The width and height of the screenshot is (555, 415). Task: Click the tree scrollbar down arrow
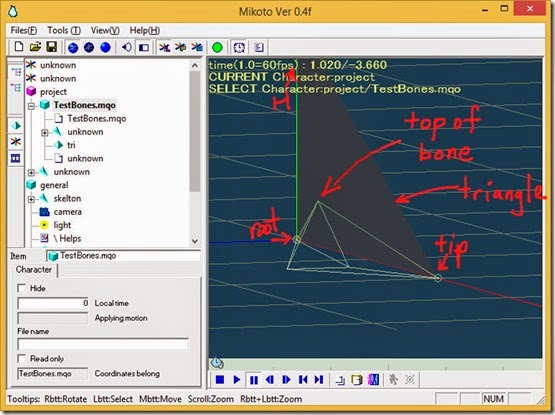pos(195,241)
